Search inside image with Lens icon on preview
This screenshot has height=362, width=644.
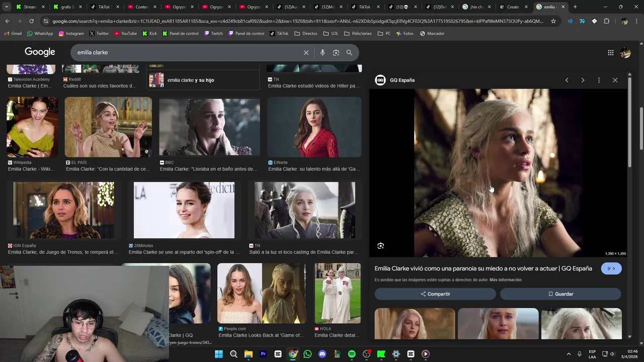point(380,246)
